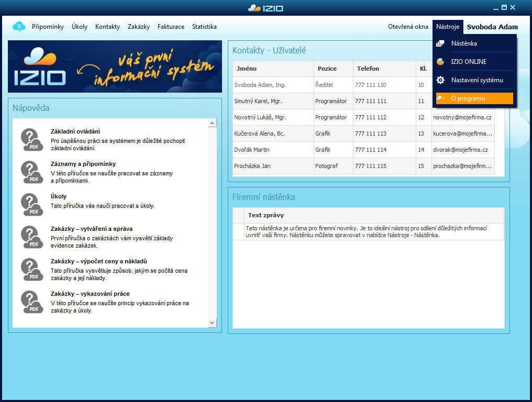Screen dimensions: 532x402
Task: Click the cloud icon beside O programu
Action: [440, 98]
